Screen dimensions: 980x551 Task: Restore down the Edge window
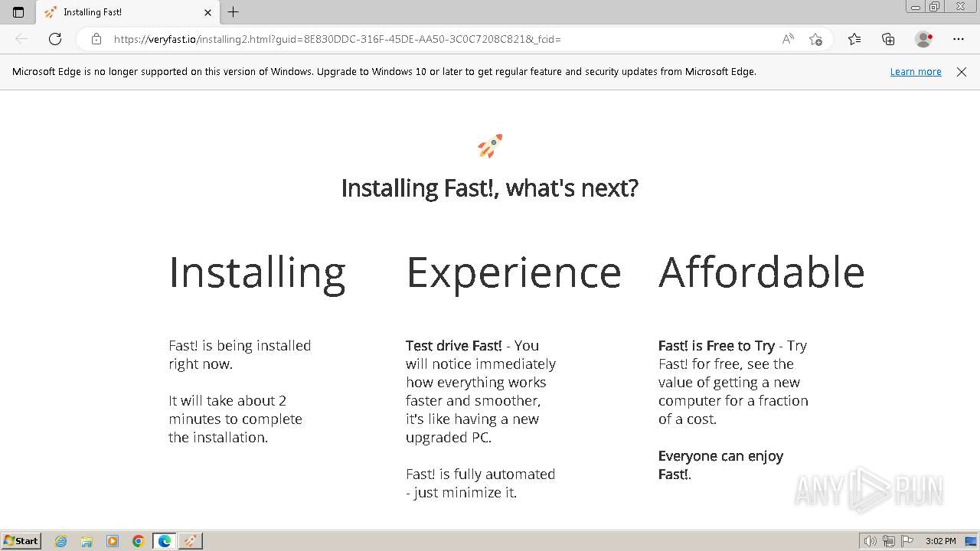coord(935,7)
